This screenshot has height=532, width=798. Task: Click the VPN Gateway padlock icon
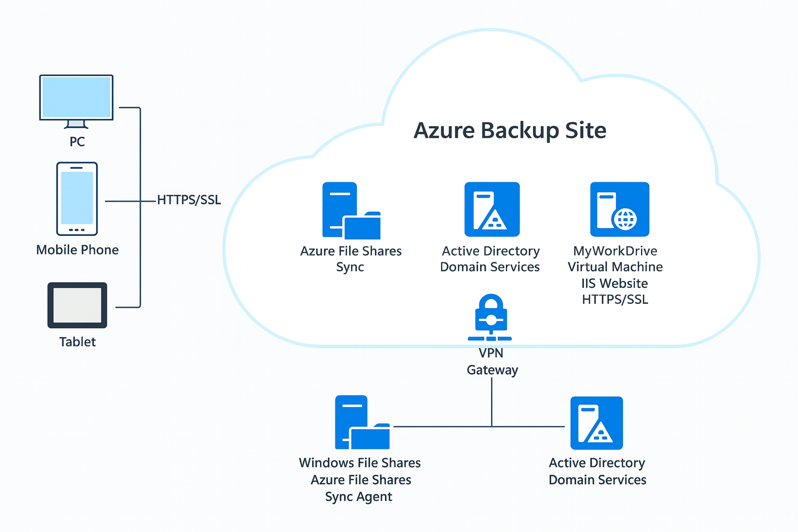click(x=491, y=317)
